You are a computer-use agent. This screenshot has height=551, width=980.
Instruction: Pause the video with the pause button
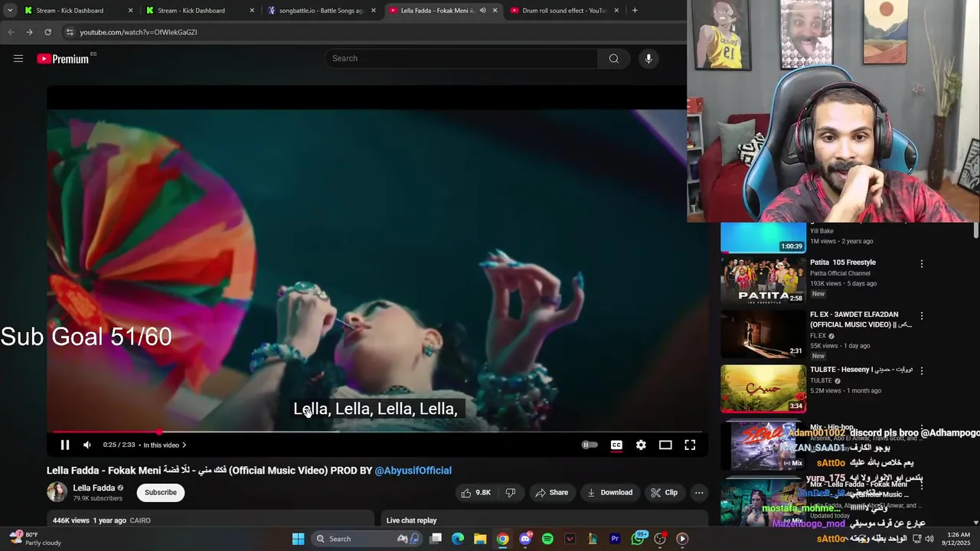[65, 445]
